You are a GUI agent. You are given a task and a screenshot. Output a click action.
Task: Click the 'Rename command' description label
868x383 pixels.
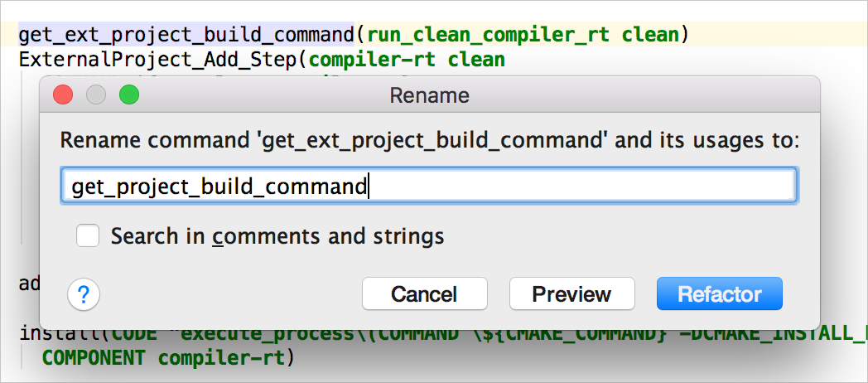[430, 141]
